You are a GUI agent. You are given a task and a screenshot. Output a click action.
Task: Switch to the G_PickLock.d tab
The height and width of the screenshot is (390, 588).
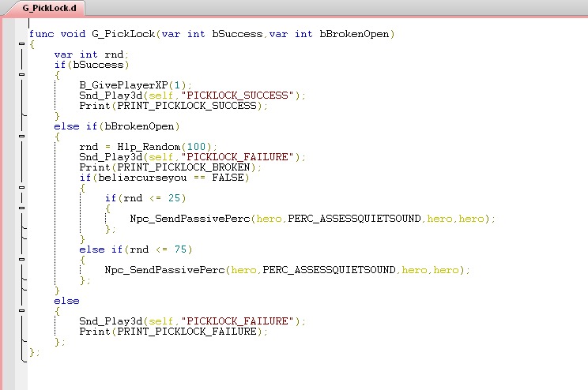tap(49, 8)
